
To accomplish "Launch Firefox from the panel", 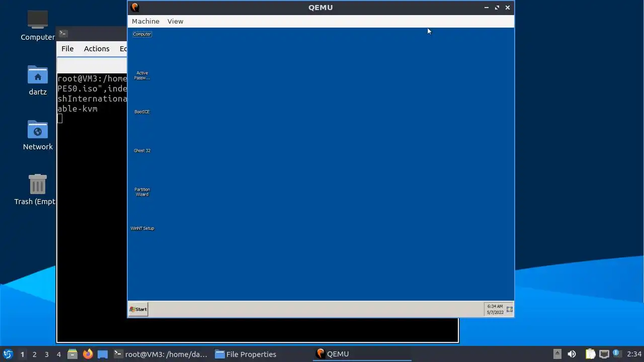I will [88, 354].
